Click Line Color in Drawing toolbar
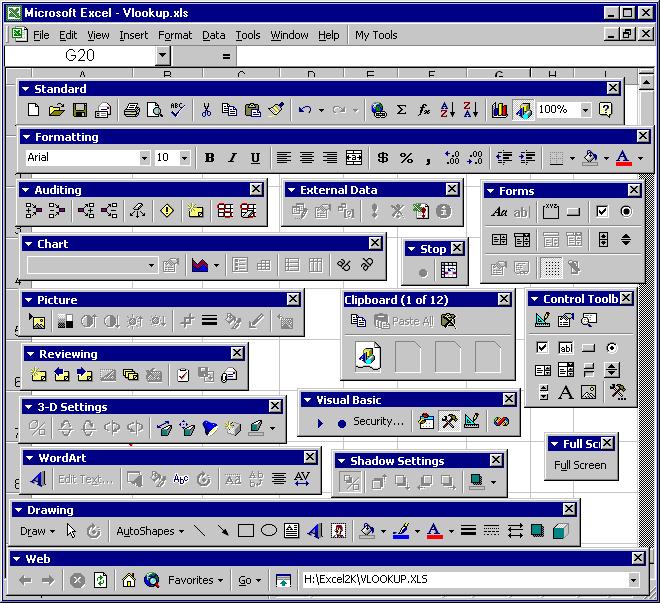 click(x=401, y=531)
